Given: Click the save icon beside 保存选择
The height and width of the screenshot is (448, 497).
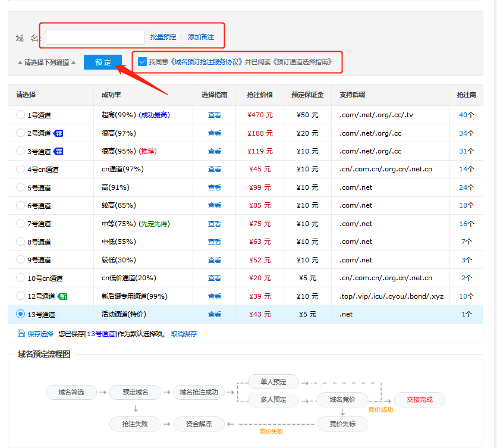Looking at the screenshot, I should click(21, 333).
